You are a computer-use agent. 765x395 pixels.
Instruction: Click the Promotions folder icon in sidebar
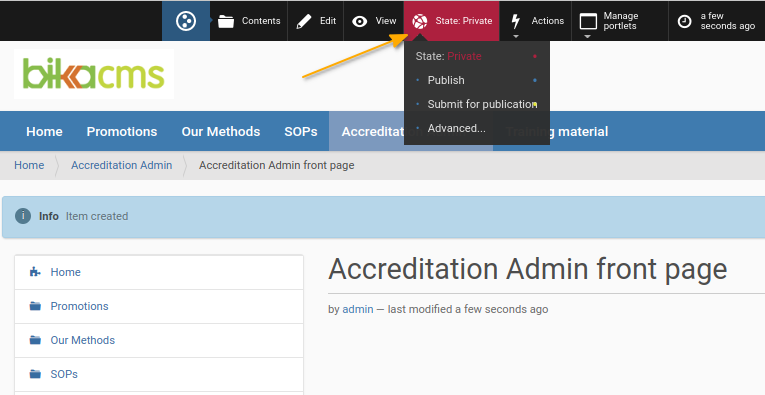[x=35, y=306]
